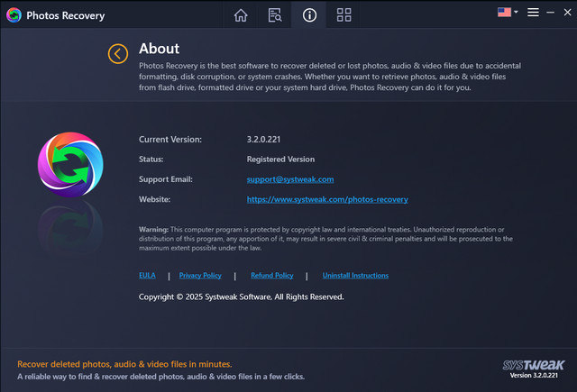Click the Copyright 2025 Systweak Software text
This screenshot has width=577, height=392.
tap(241, 297)
